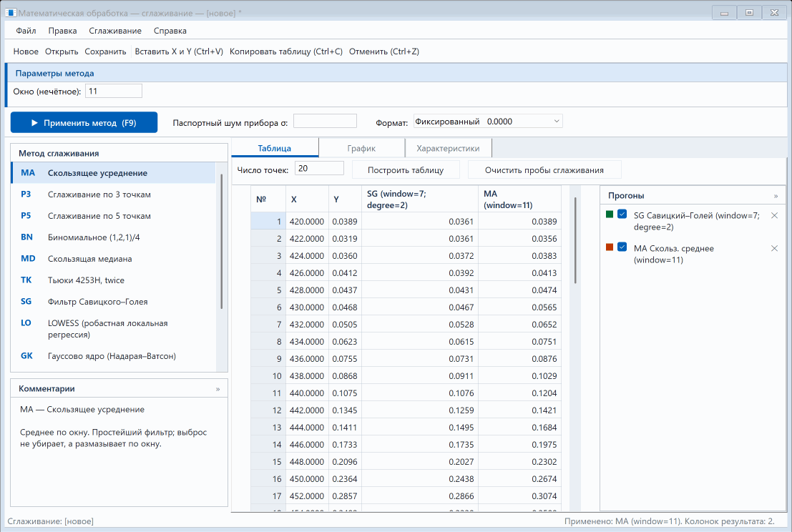The width and height of the screenshot is (792, 532).
Task: Click the table's vertical scrollbar
Action: [575, 240]
